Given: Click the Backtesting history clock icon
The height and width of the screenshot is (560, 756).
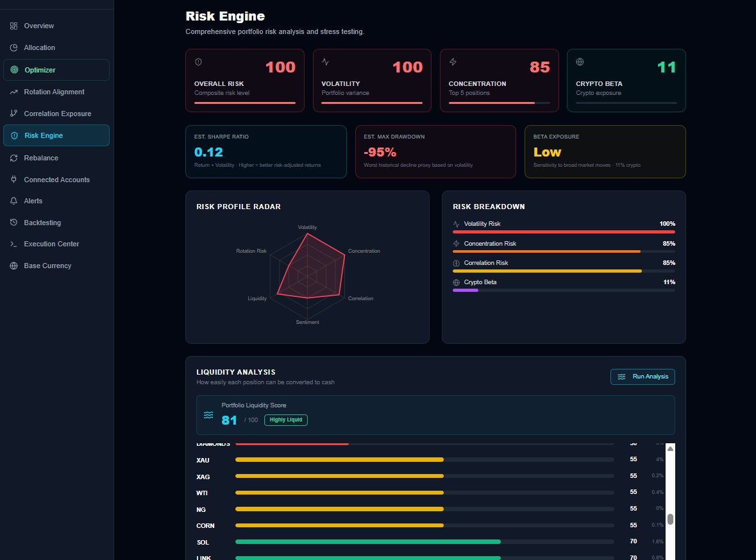Looking at the screenshot, I should click(x=13, y=223).
